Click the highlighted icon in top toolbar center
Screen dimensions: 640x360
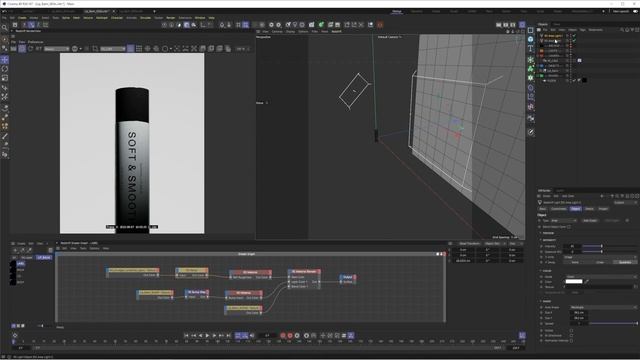coord(245,25)
